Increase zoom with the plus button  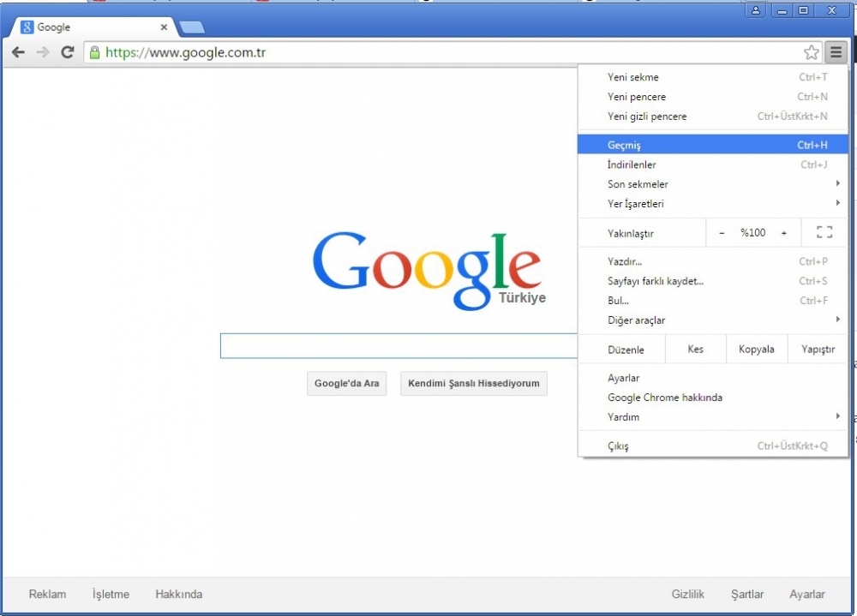(783, 233)
